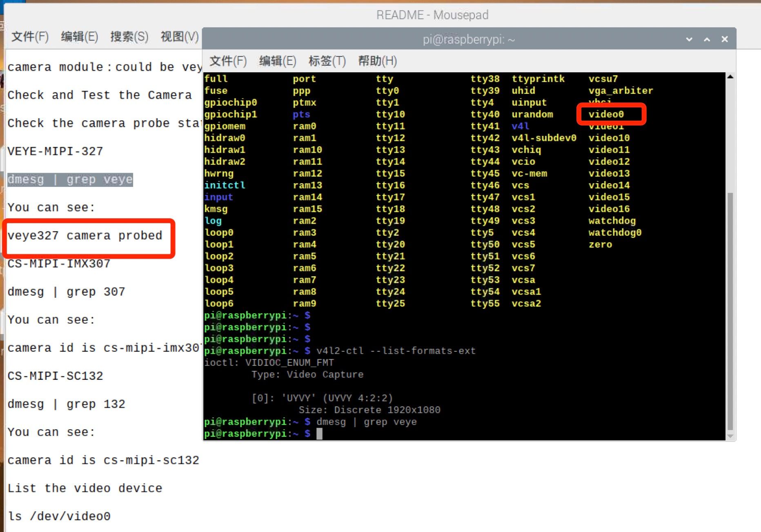
Task: Click blue 'v4l' entry in terminal
Action: point(521,126)
